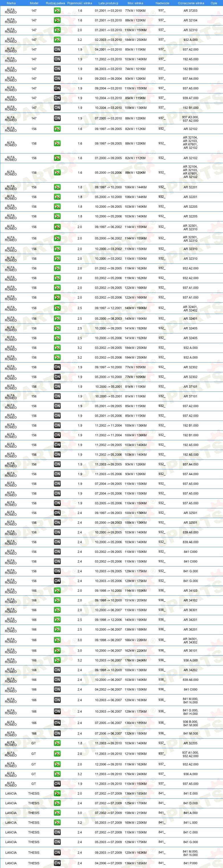Click the Moc silnika column header
223x868 pixels.
(135, 3)
